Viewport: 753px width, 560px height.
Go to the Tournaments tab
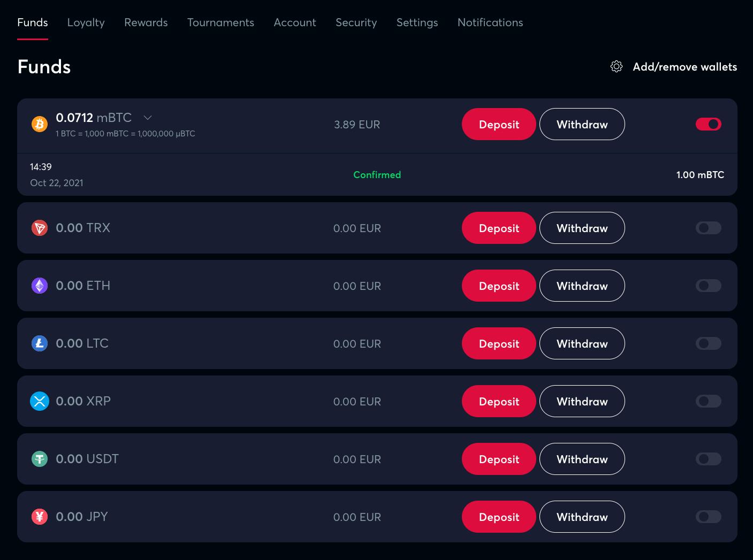(x=220, y=22)
